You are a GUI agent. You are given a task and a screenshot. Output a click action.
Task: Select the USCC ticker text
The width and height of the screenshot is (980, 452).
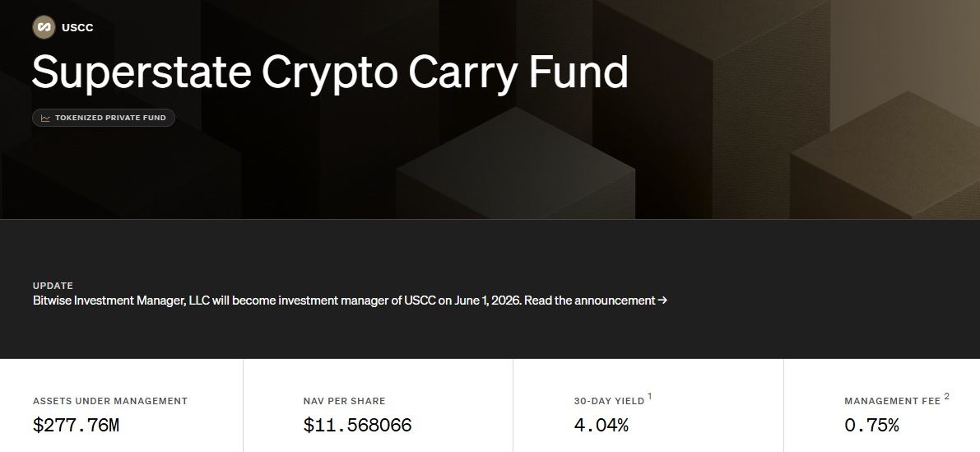[x=77, y=27]
